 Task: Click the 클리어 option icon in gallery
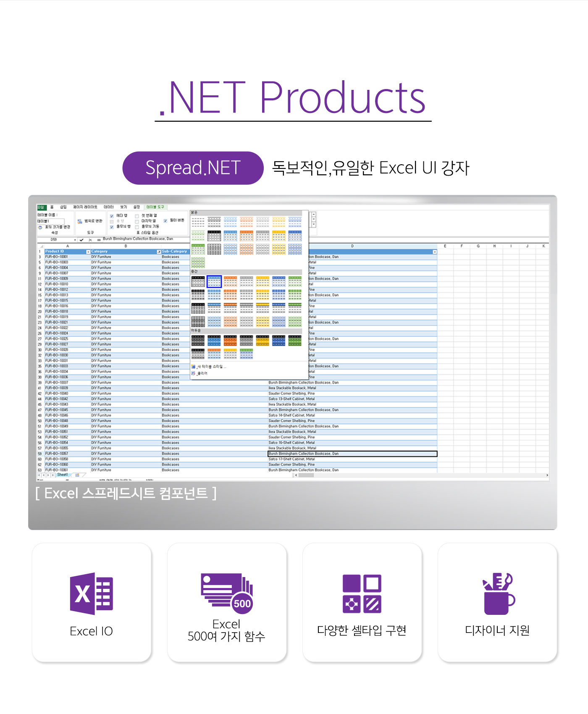click(x=193, y=373)
